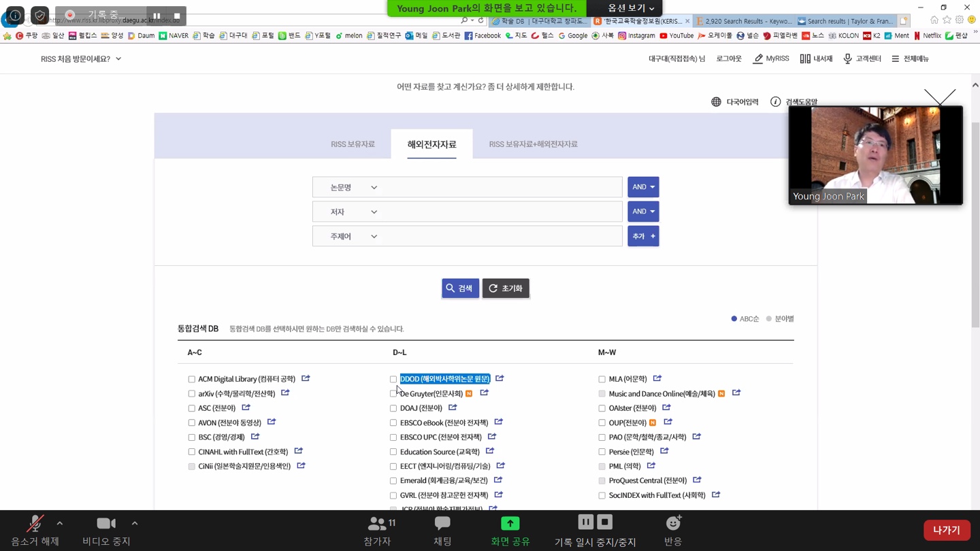
Task: Check the DDOD database checkbox
Action: (x=393, y=380)
